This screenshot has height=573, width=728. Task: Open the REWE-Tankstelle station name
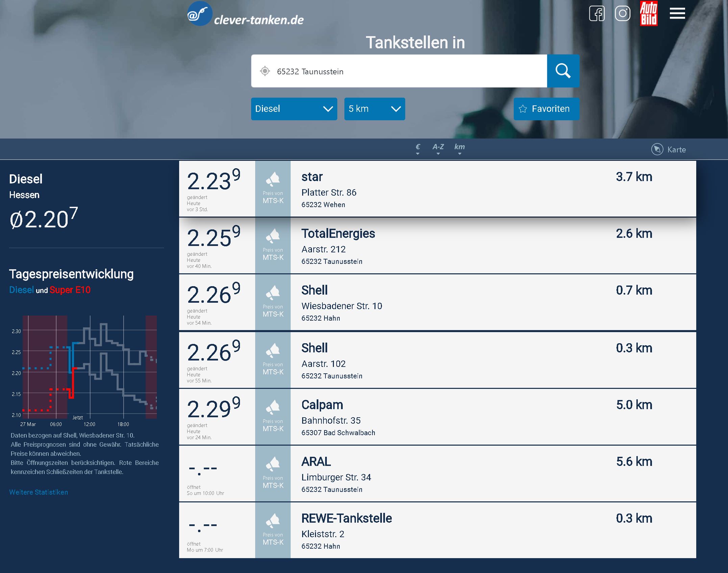346,518
